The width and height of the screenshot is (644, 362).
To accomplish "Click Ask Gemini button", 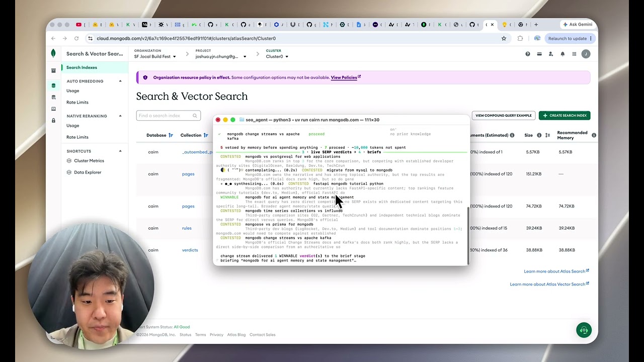I will click(x=577, y=24).
